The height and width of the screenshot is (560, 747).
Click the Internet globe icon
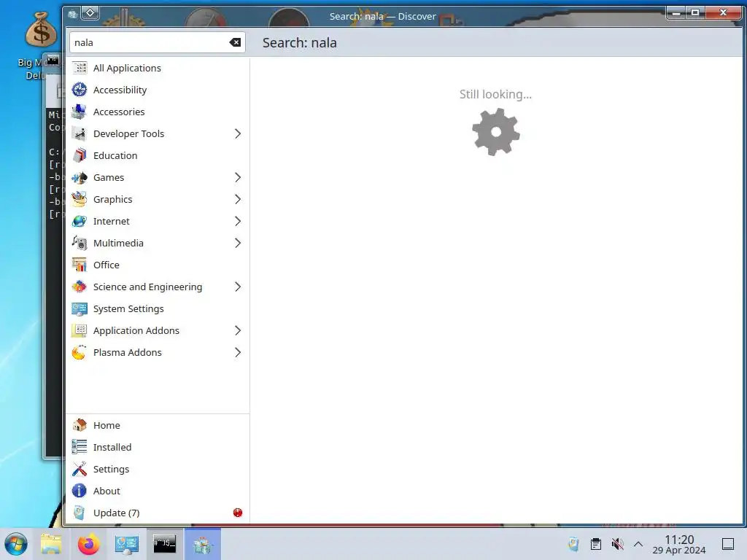pos(79,222)
